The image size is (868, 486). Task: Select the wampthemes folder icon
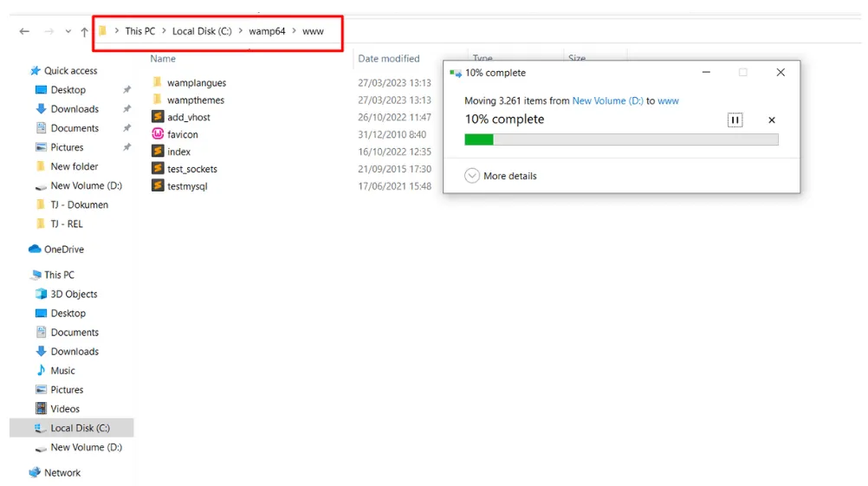pyautogui.click(x=157, y=100)
